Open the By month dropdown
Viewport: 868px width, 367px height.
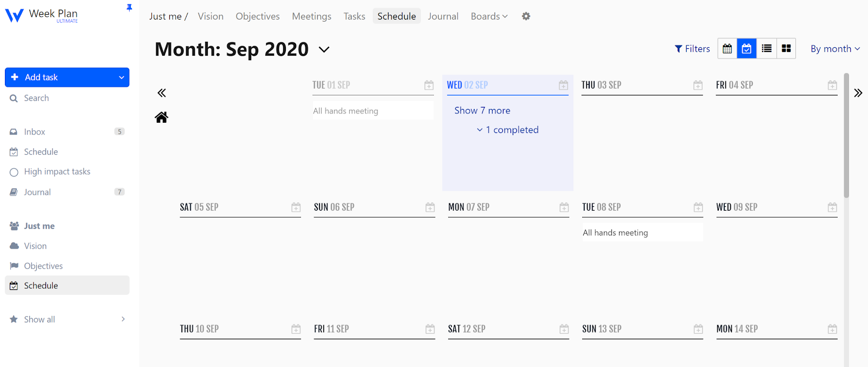[835, 49]
